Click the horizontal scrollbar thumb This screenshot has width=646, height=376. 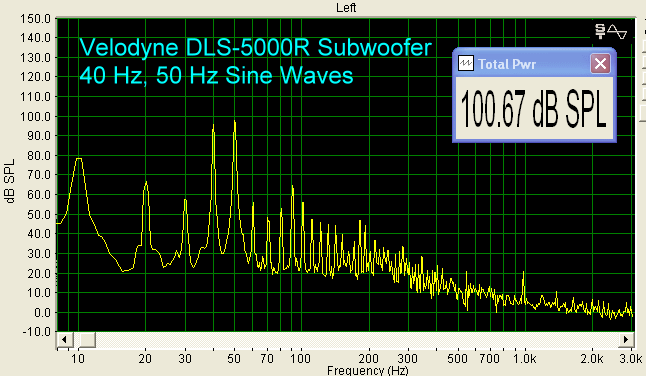click(x=87, y=340)
